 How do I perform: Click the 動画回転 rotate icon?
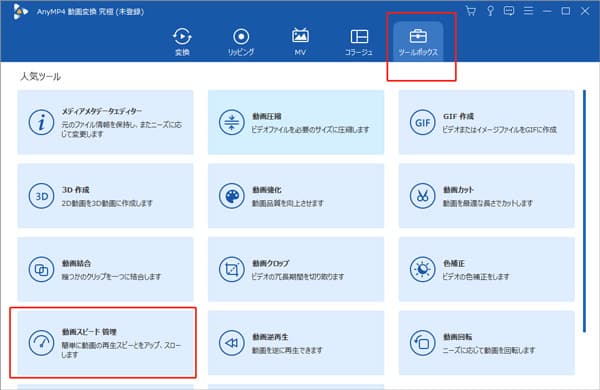422,343
